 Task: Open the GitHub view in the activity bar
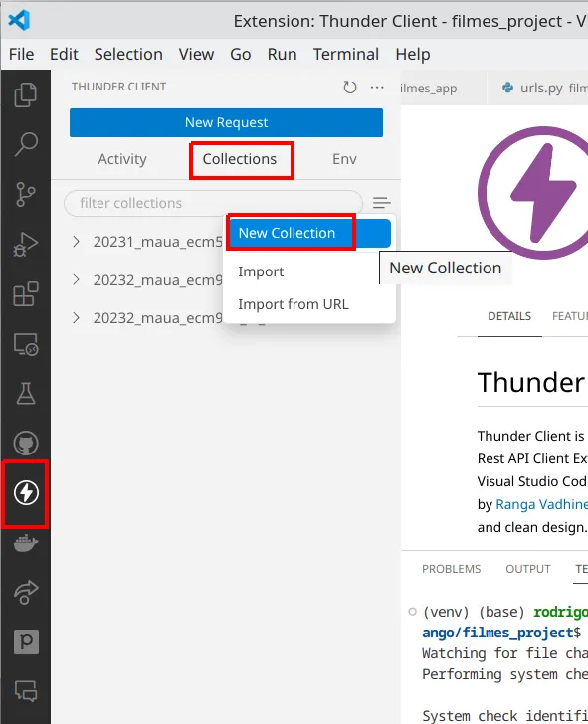click(26, 444)
